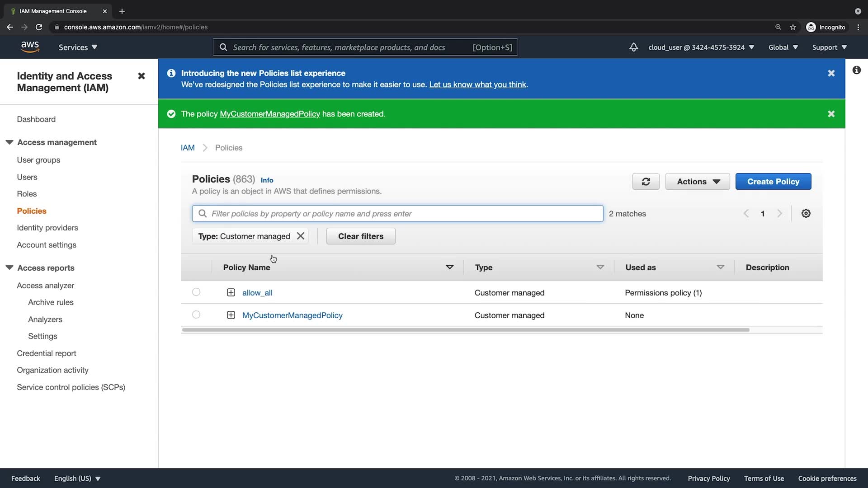Expand MyCustomerManagedPolicy row details
This screenshot has width=868, height=488.
pyautogui.click(x=231, y=315)
